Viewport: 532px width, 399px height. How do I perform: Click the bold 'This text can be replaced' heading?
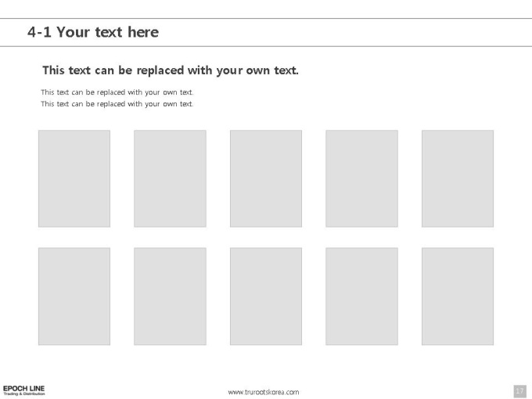click(x=171, y=70)
